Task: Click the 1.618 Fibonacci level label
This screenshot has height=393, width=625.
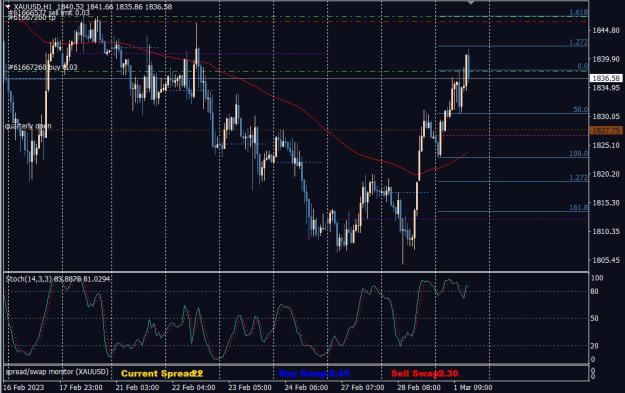Action: (578, 12)
